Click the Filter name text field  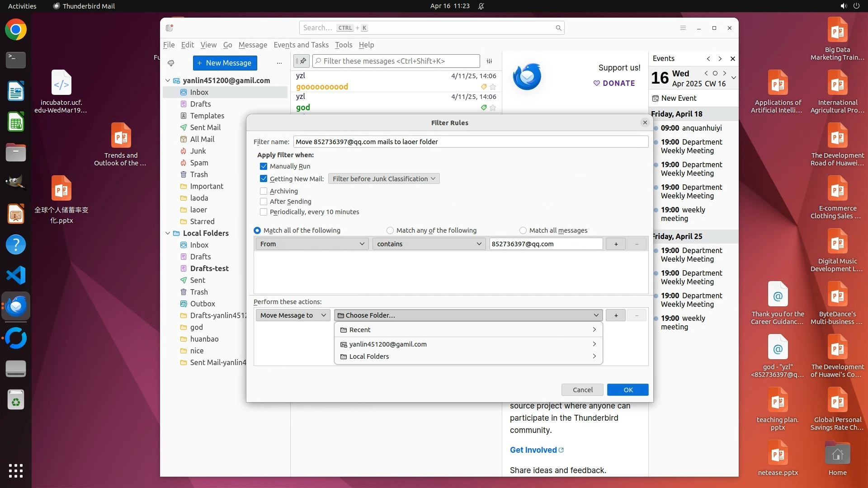click(470, 142)
